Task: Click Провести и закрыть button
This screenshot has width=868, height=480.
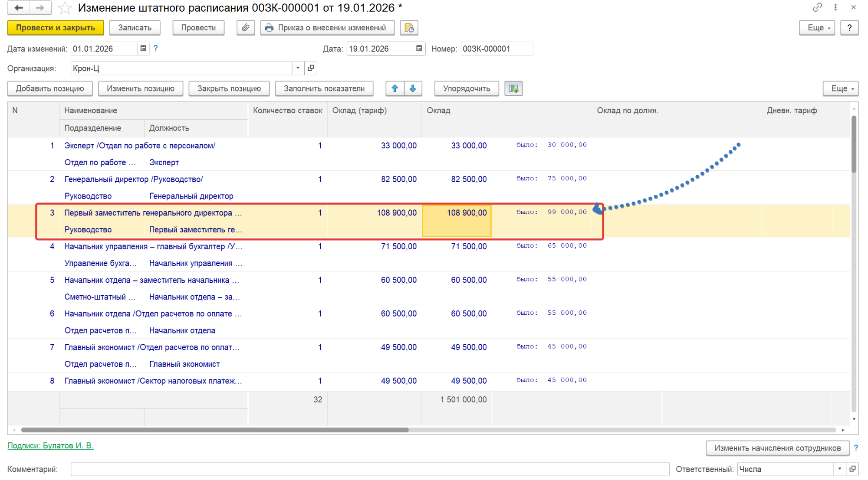Action: coord(56,28)
